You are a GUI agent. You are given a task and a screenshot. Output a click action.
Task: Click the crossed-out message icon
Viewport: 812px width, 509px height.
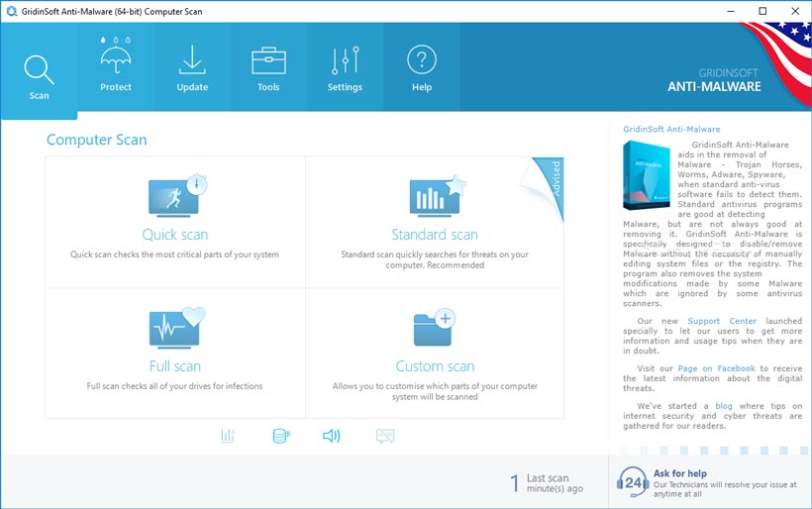385,436
